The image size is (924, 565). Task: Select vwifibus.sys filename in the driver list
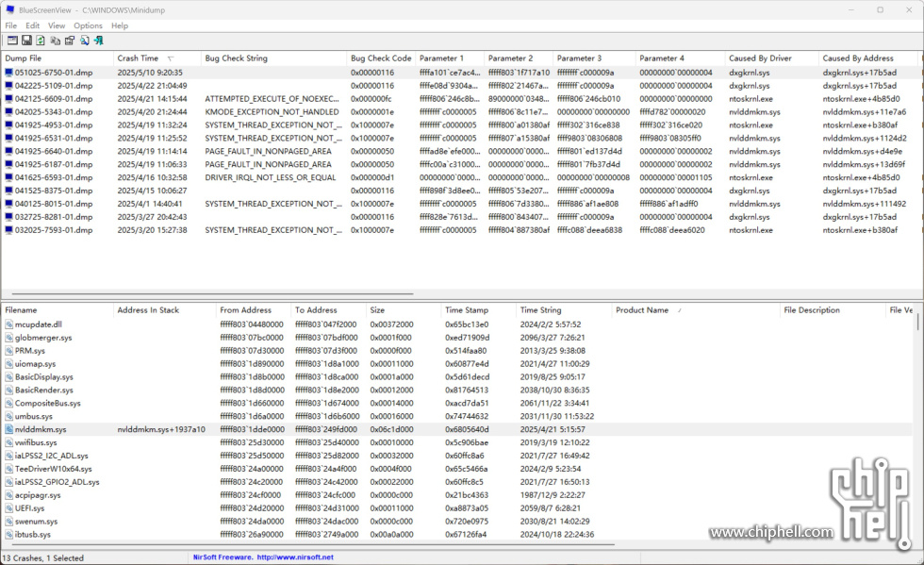coord(36,442)
